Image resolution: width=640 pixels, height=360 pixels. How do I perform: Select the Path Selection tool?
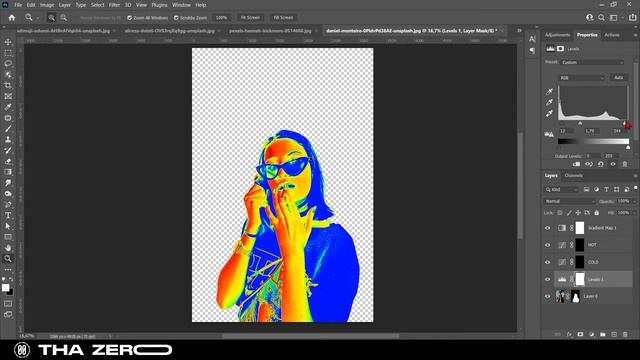(x=8, y=226)
